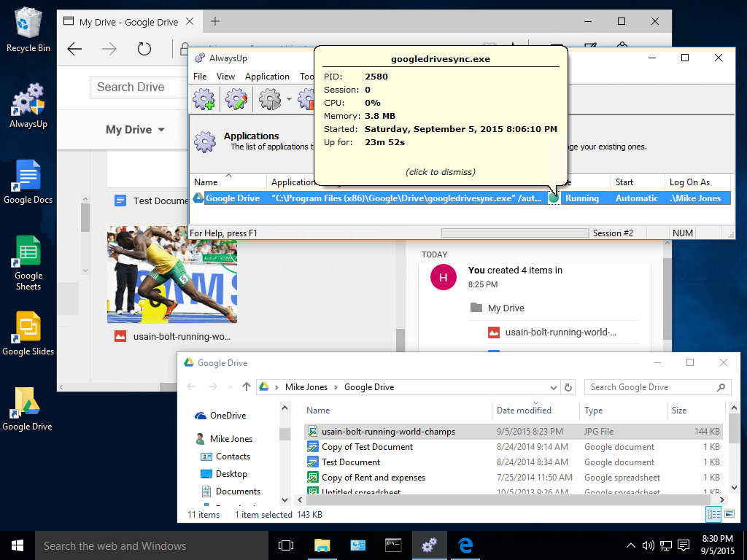The width and height of the screenshot is (747, 560).
Task: Select the Google Drive desktop shortcut
Action: [27, 409]
